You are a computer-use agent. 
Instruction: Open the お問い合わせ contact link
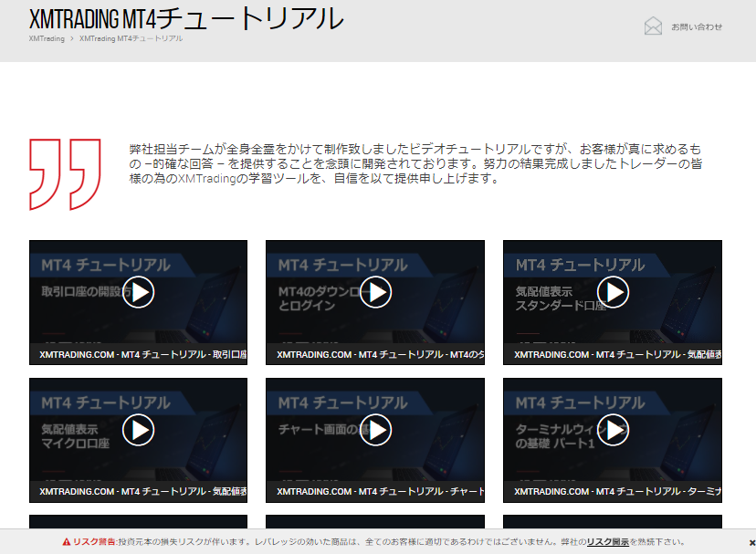click(696, 27)
